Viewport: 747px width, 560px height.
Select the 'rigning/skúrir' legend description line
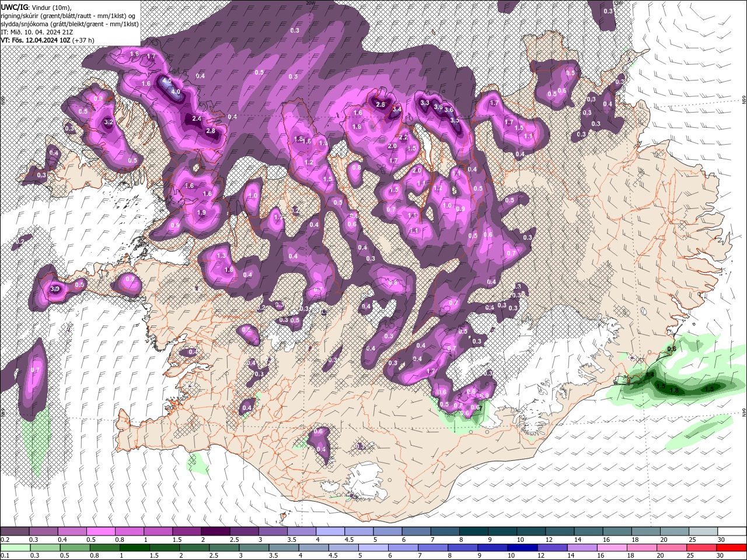coord(69,16)
